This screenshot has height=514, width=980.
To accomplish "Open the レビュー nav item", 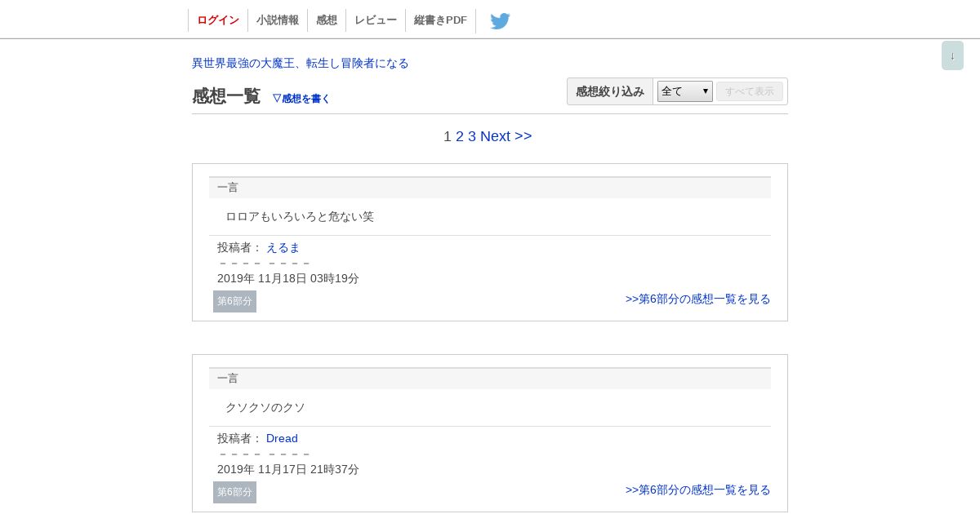I will click(x=376, y=20).
